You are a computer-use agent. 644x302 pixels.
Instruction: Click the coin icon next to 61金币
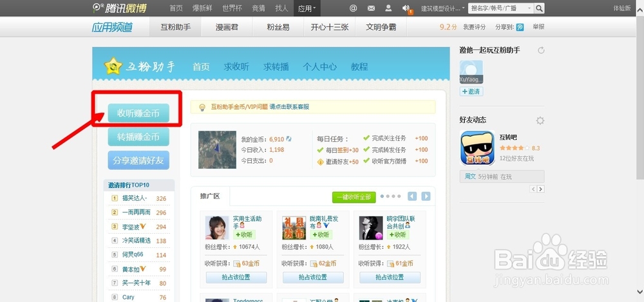pyautogui.click(x=391, y=264)
